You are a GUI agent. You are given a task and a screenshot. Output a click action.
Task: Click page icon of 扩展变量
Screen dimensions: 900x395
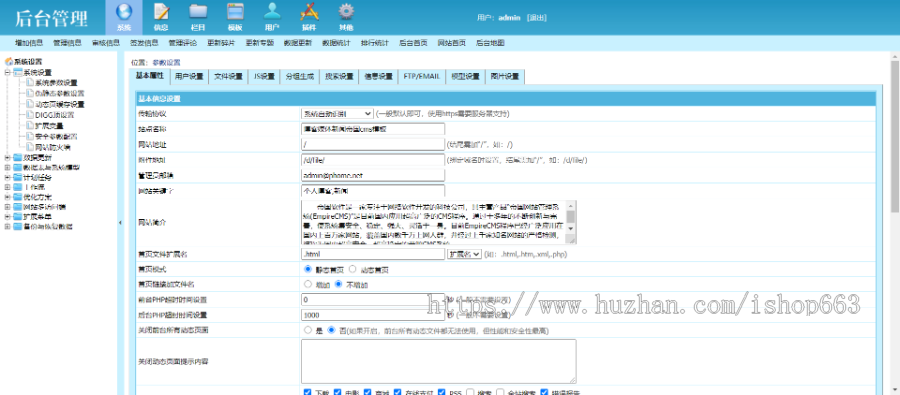pos(30,126)
